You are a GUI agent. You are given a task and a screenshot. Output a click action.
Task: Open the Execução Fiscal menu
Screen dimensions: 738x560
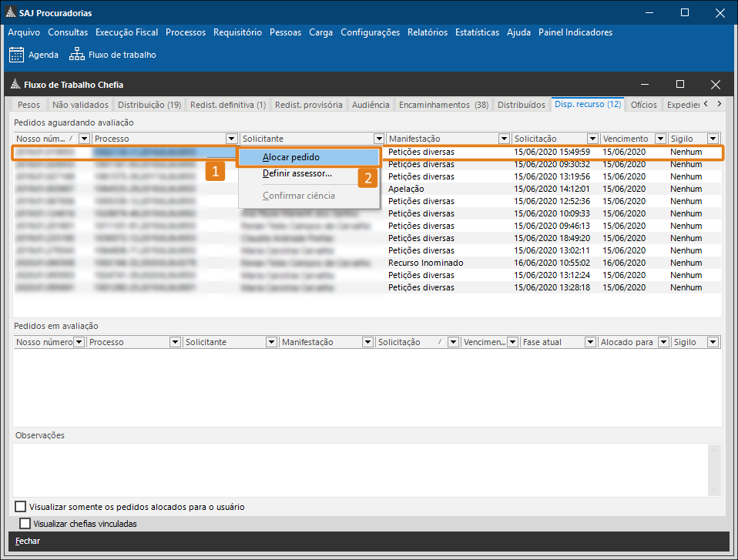(x=126, y=32)
